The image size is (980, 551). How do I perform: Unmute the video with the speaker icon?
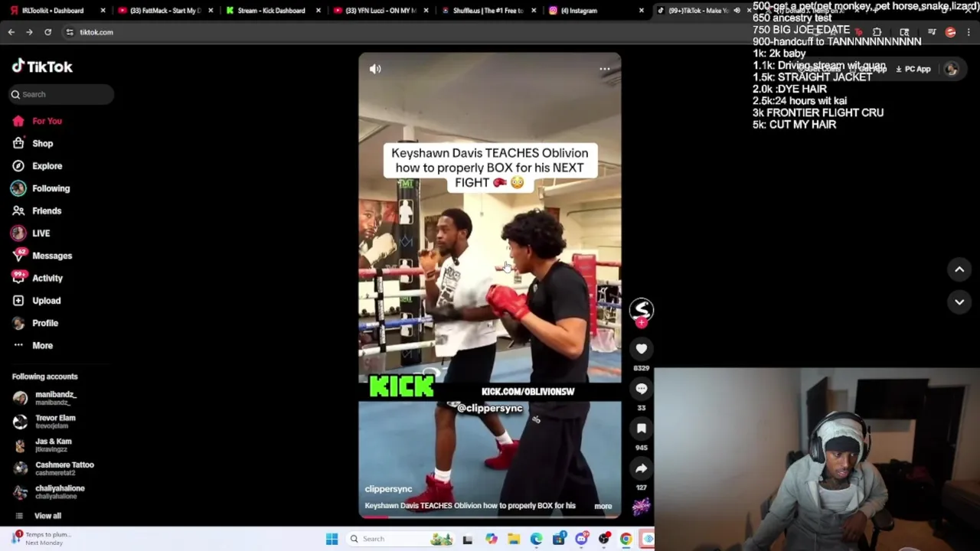pyautogui.click(x=375, y=69)
